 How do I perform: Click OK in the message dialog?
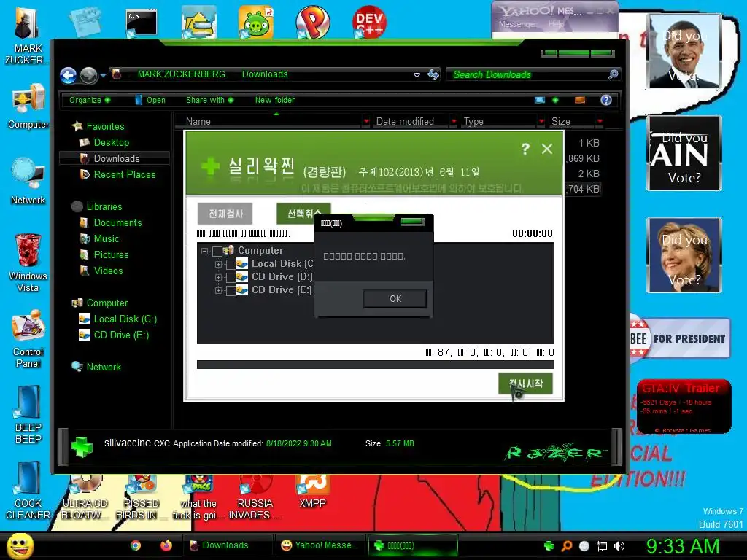coord(395,298)
